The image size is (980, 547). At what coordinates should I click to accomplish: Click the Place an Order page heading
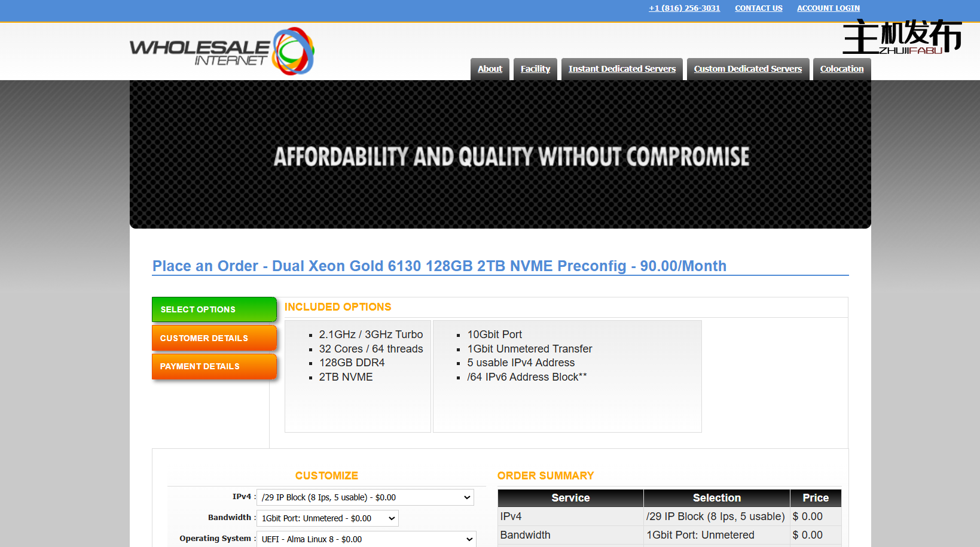pos(439,266)
